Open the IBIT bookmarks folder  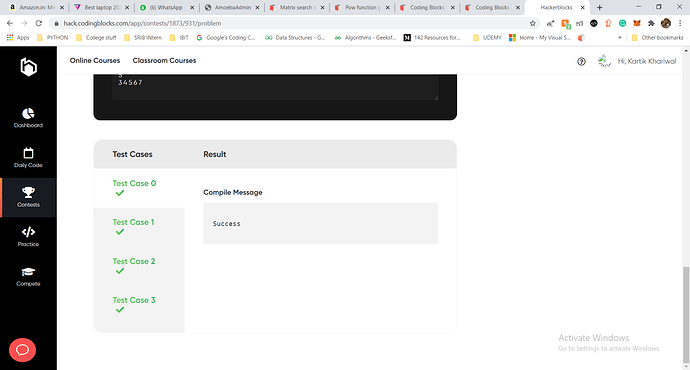coord(179,38)
